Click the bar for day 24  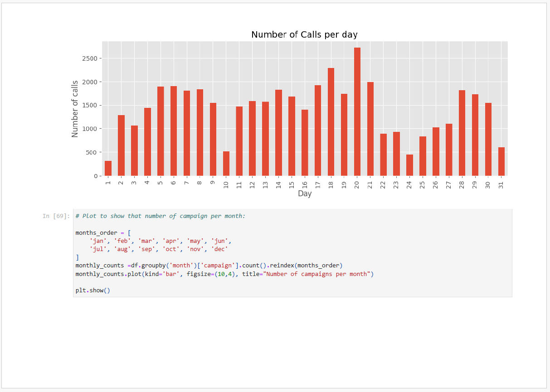409,165
